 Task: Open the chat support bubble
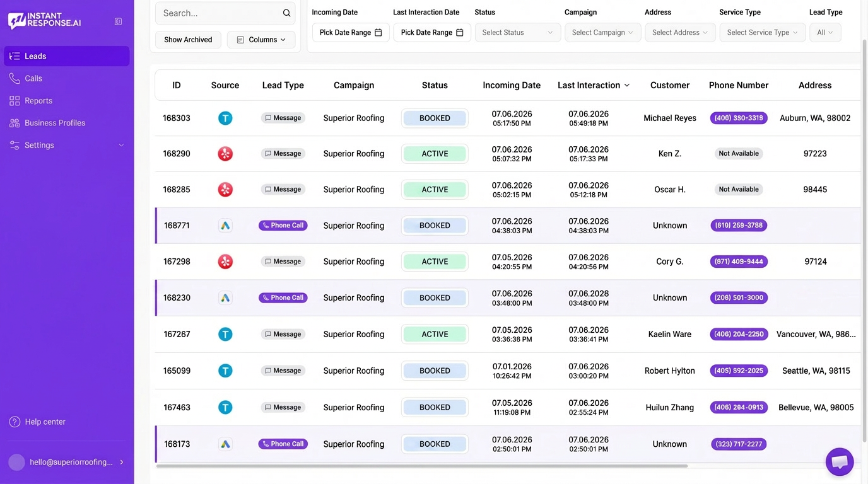pos(840,462)
